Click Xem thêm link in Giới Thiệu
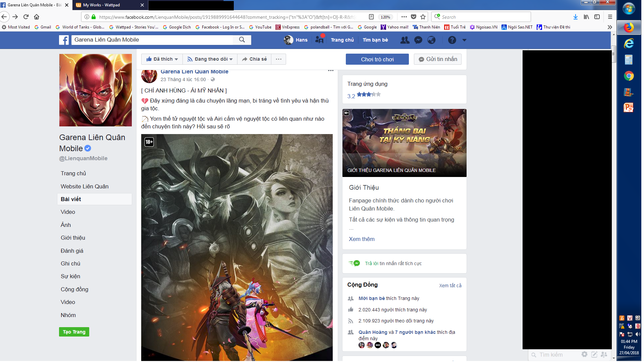The width and height of the screenshot is (644, 362). click(x=362, y=239)
